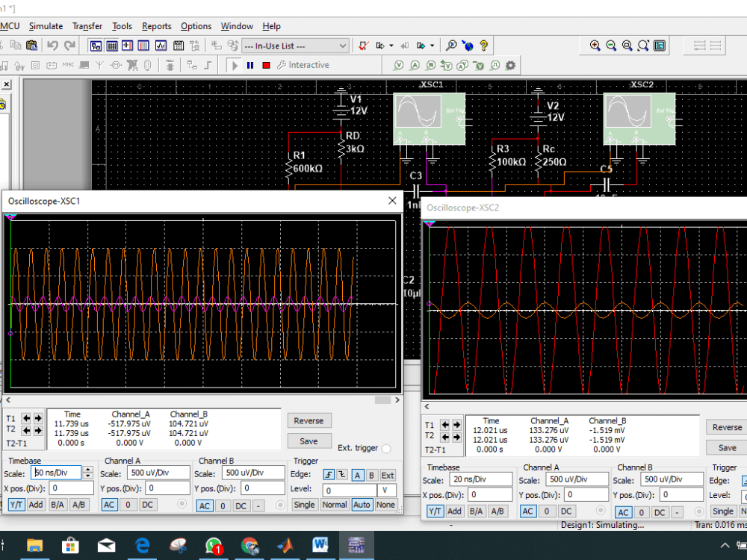The image size is (747, 560).
Task: Click the Run simulation play icon
Action: click(234, 65)
